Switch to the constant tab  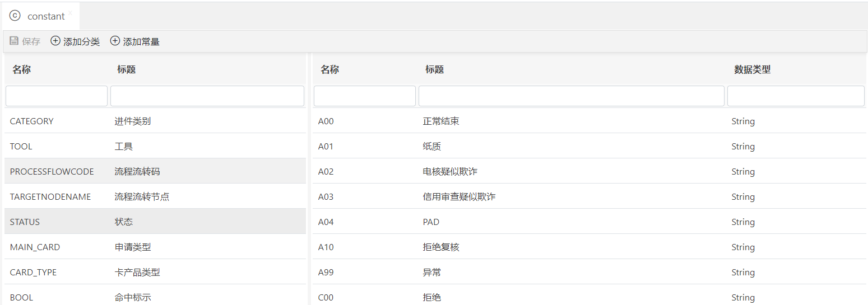45,16
